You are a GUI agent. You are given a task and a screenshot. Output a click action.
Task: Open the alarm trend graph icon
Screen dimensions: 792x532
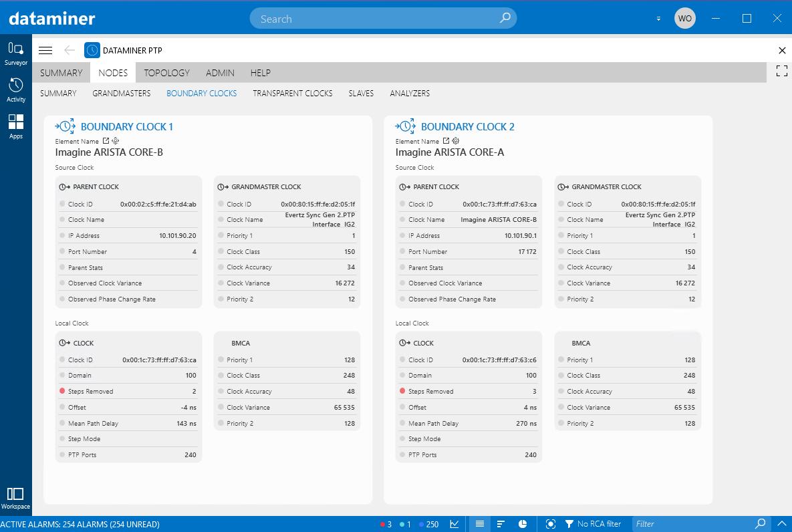click(x=454, y=524)
